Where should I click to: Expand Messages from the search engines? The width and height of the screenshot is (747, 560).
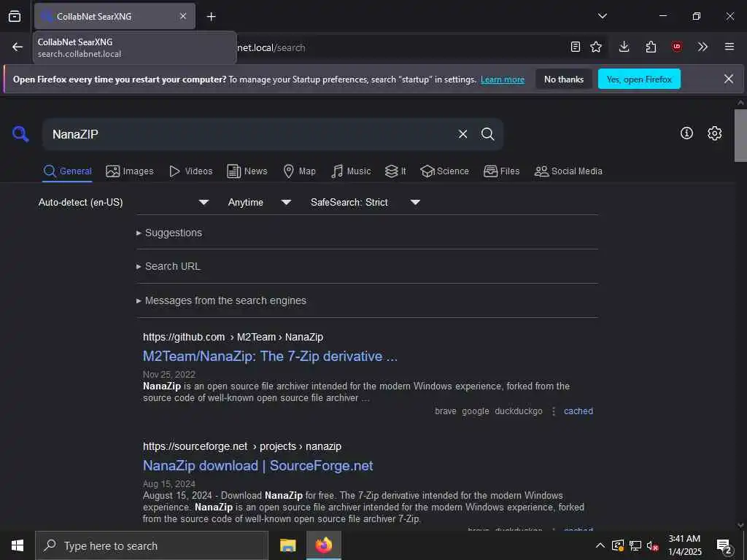pyautogui.click(x=221, y=300)
